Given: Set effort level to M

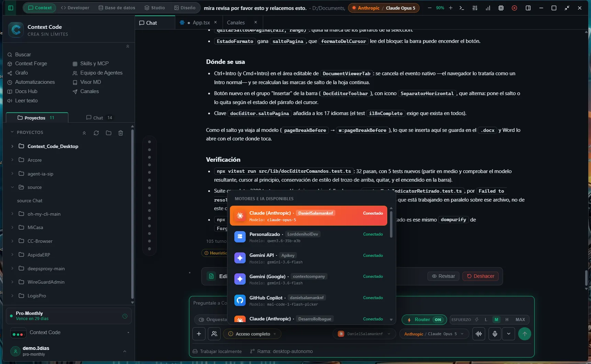Looking at the screenshot, I should point(496,320).
